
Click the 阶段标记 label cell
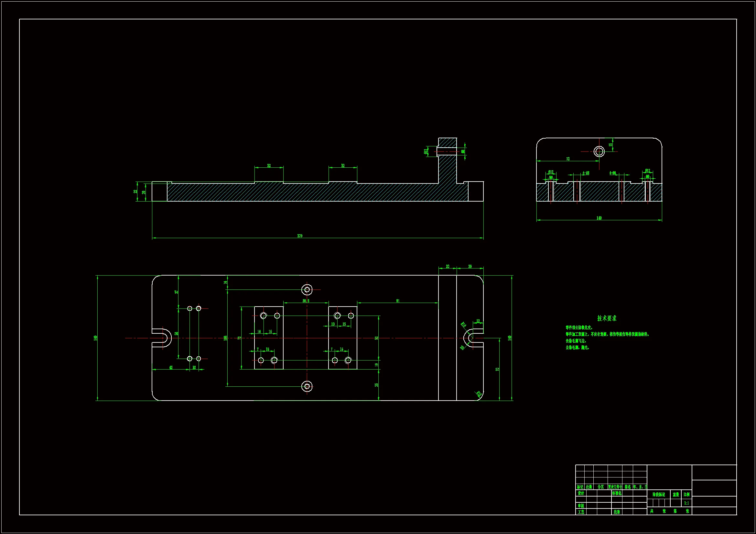(659, 495)
